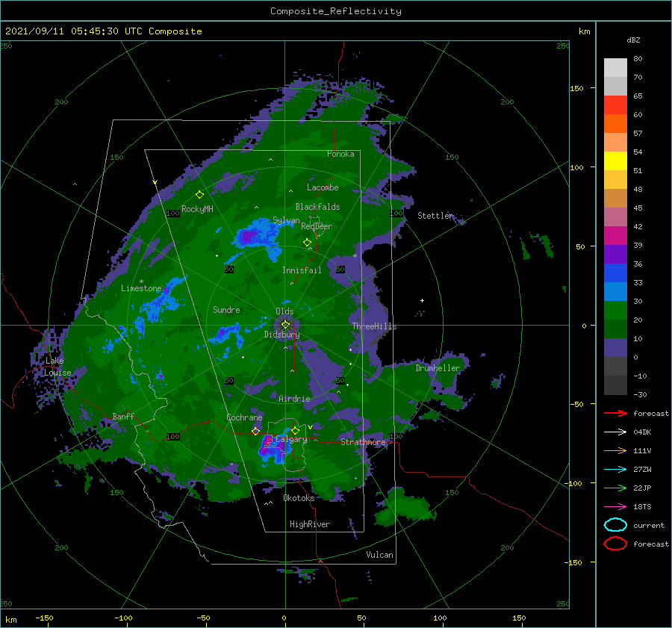The height and width of the screenshot is (628, 672).
Task: Click the purple 39-36 dBZ swatch
Action: 615,255
